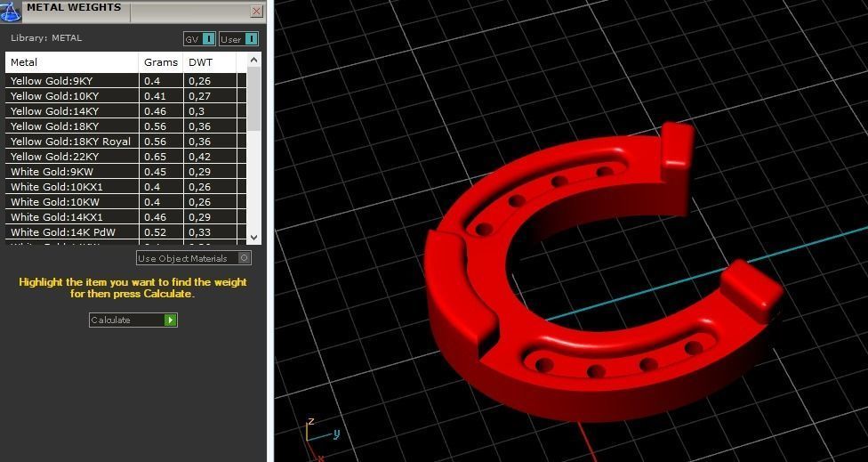
Task: Click the Grams column header
Action: (x=161, y=62)
